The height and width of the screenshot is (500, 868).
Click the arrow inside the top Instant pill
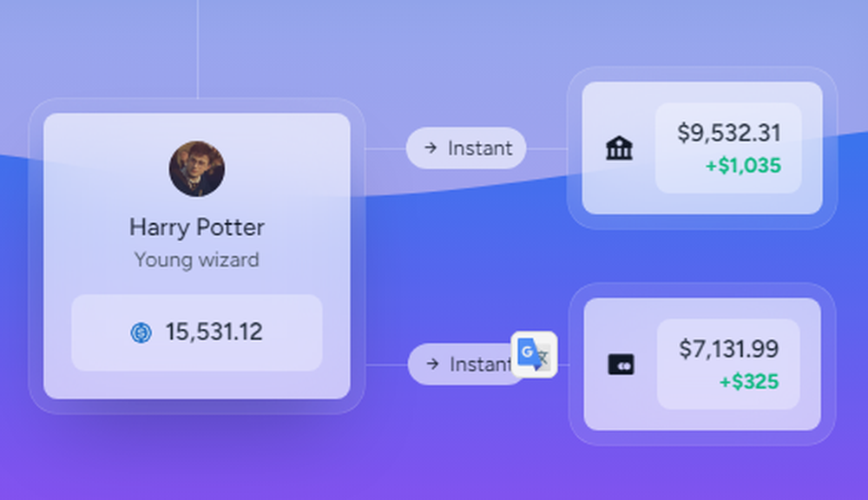429,148
